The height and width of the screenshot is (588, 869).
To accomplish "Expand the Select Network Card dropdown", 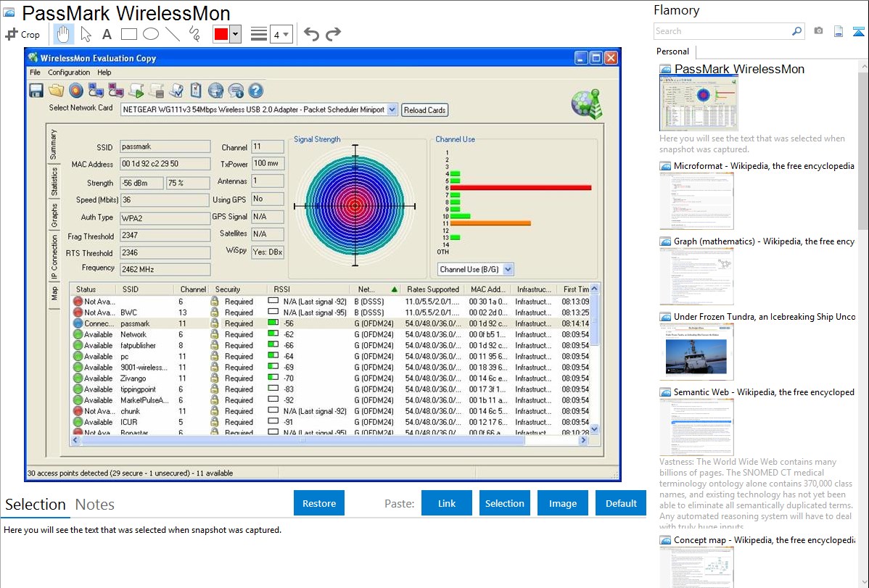I will point(392,109).
